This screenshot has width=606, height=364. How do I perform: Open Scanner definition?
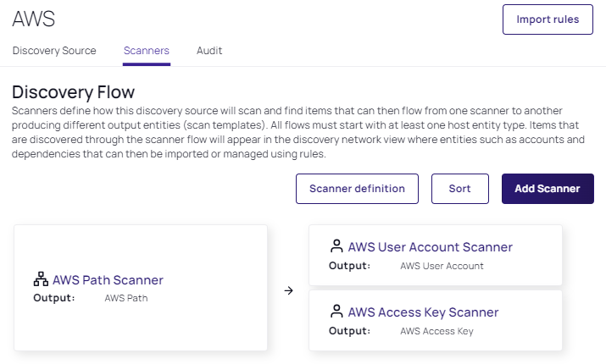point(357,189)
